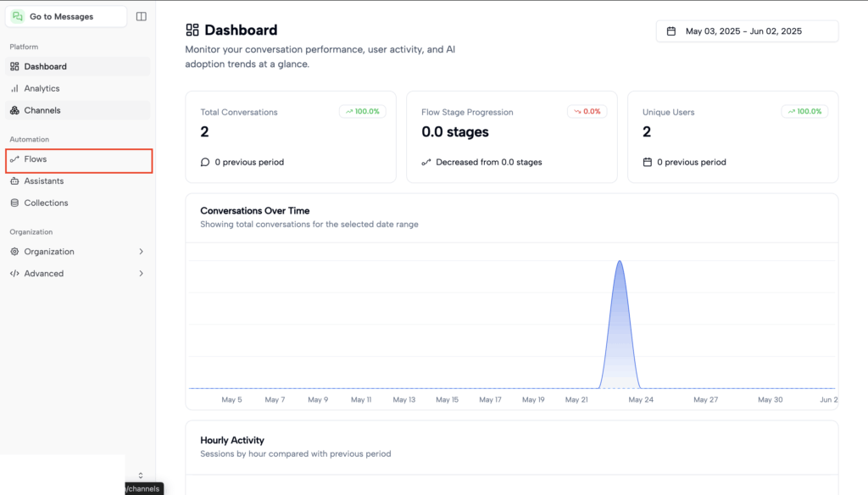
Task: Click the Flows icon in sidebar
Action: tap(14, 159)
